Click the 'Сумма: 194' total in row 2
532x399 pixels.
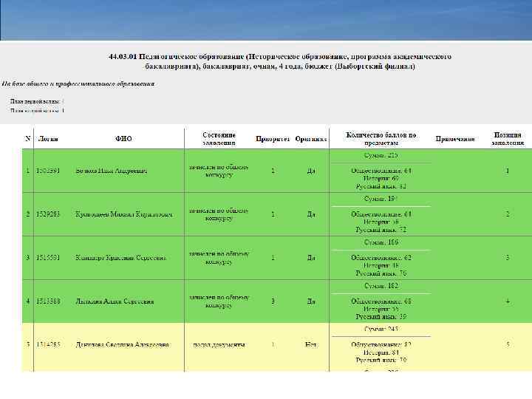coord(381,199)
